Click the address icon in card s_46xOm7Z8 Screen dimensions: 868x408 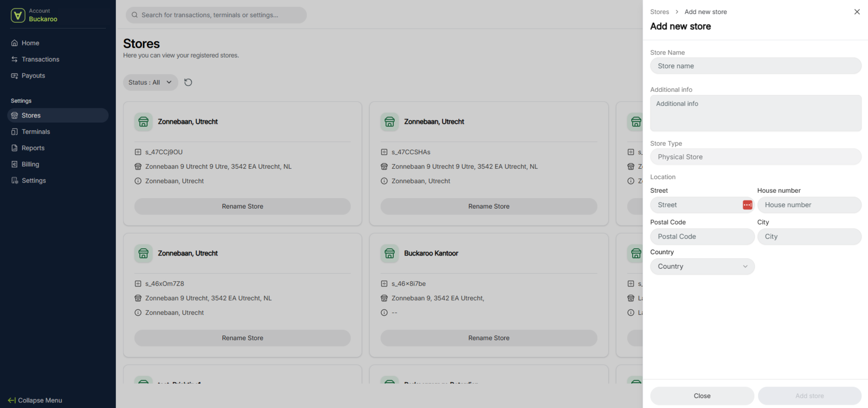138,298
